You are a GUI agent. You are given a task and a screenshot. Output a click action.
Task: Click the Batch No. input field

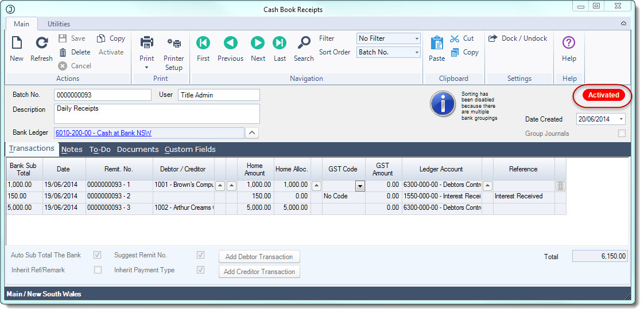click(103, 95)
